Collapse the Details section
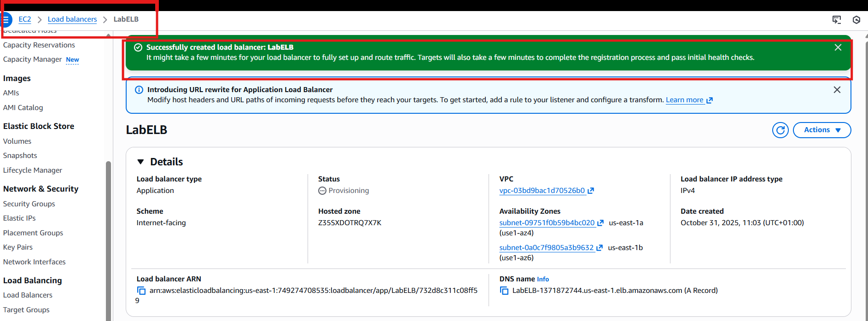The height and width of the screenshot is (321, 868). pyautogui.click(x=141, y=162)
